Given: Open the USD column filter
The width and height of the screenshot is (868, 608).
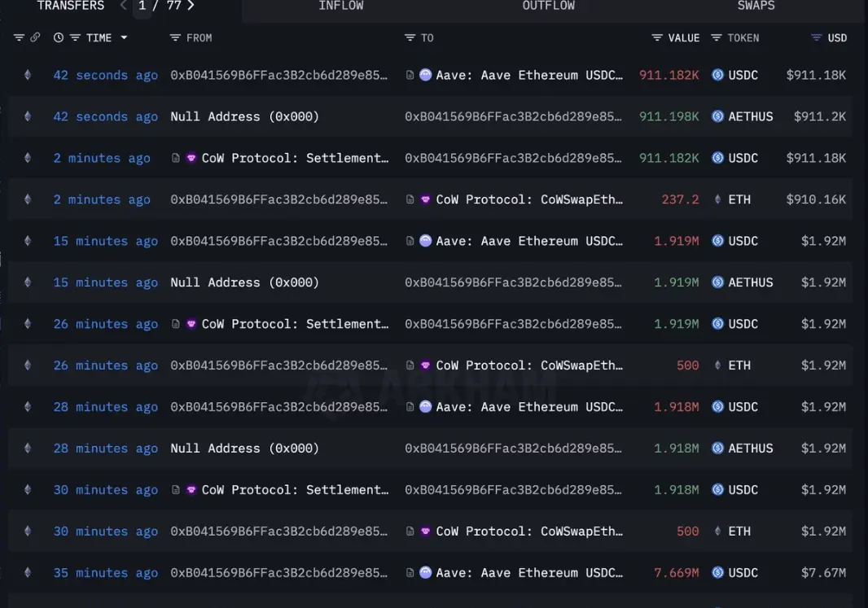Looking at the screenshot, I should (817, 37).
